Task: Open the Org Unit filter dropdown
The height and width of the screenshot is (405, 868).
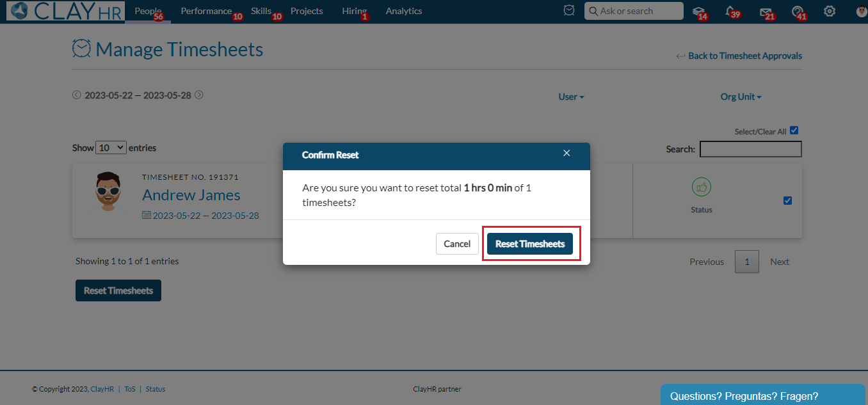Action: pos(741,97)
